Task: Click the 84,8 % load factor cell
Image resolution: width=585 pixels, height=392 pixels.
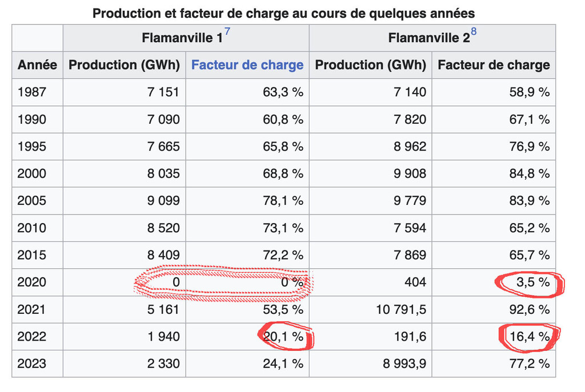Action: [x=494, y=173]
